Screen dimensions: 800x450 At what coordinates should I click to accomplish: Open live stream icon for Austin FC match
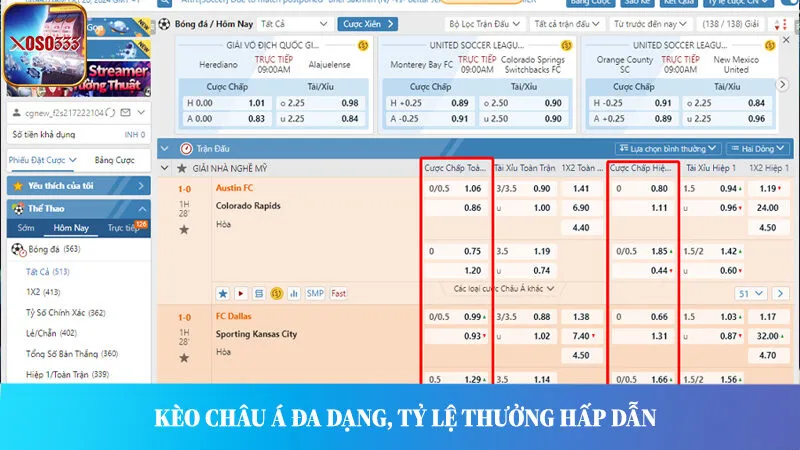tap(241, 293)
